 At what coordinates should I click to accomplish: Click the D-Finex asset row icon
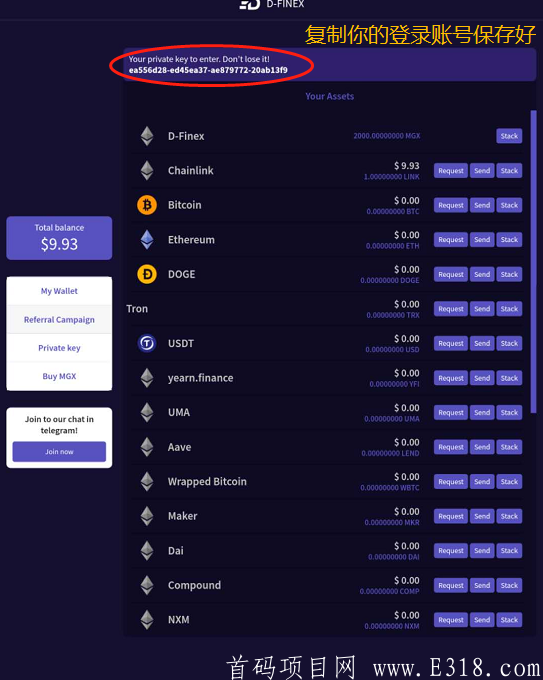click(x=147, y=136)
